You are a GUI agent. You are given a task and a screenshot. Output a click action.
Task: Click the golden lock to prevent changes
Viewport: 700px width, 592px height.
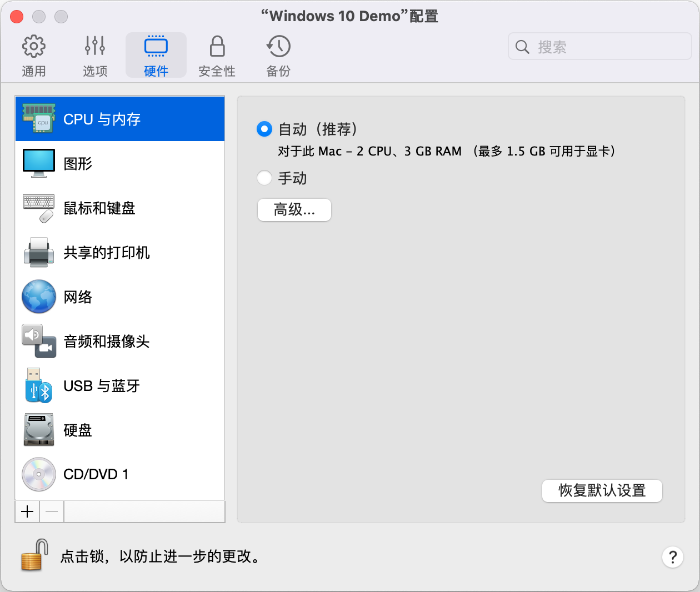[x=34, y=555]
